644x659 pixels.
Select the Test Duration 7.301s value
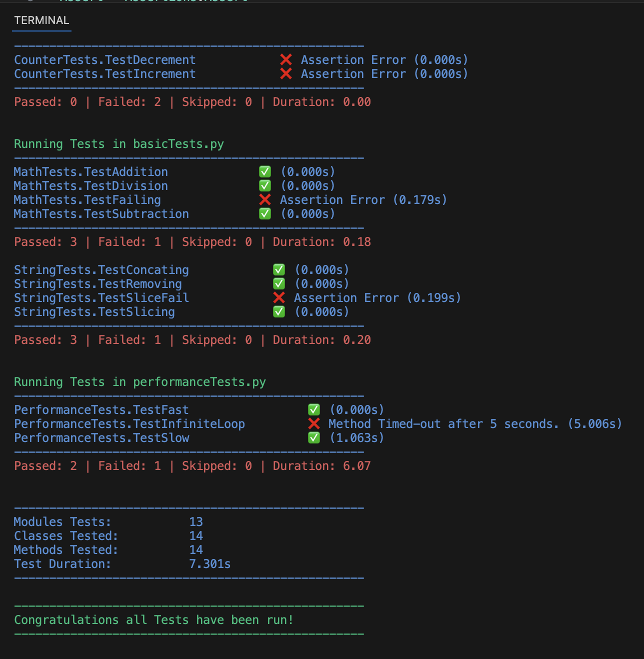click(209, 563)
